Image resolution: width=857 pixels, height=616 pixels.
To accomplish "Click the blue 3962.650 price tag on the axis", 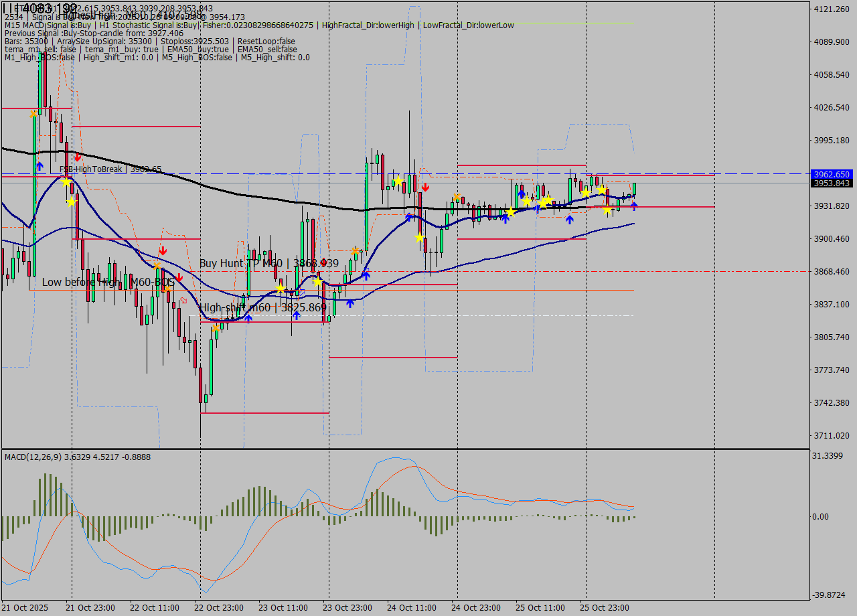I will (830, 175).
